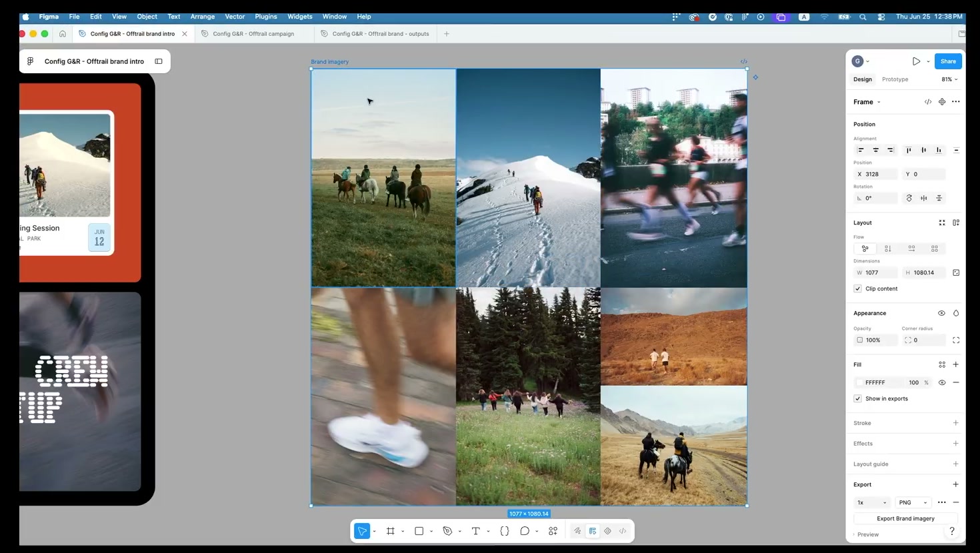Click Export Brand imagery button
The image size is (980, 553).
[905, 518]
